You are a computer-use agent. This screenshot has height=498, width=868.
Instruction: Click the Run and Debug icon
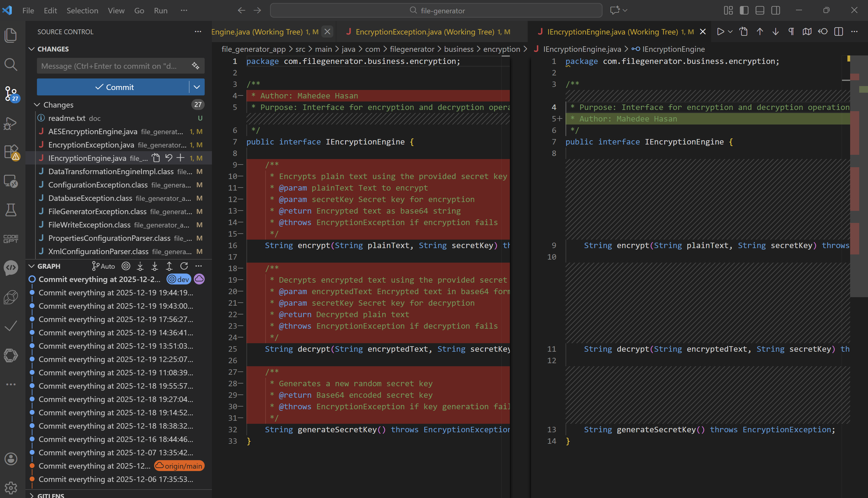coord(11,123)
